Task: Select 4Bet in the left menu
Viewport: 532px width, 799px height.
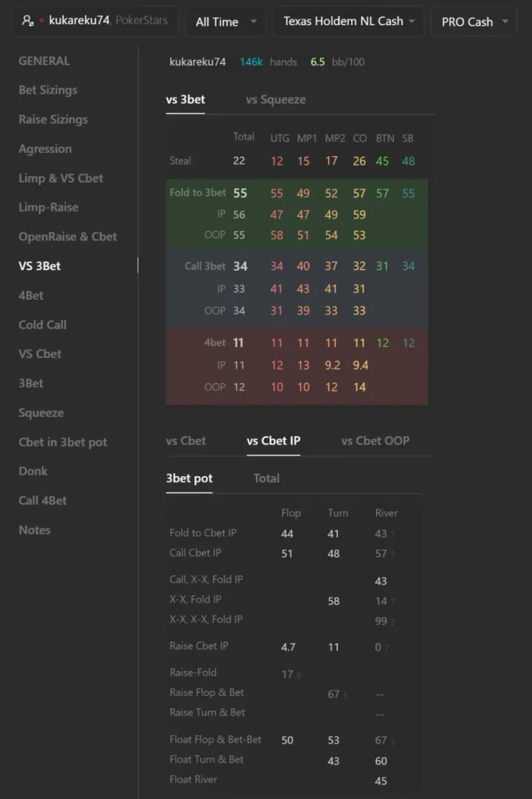Action: point(31,295)
